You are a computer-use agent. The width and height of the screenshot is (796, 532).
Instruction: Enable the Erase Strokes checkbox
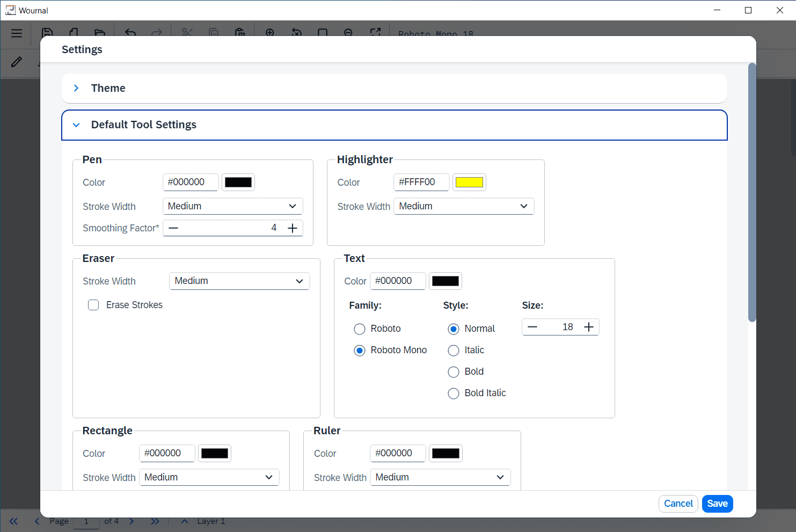93,305
